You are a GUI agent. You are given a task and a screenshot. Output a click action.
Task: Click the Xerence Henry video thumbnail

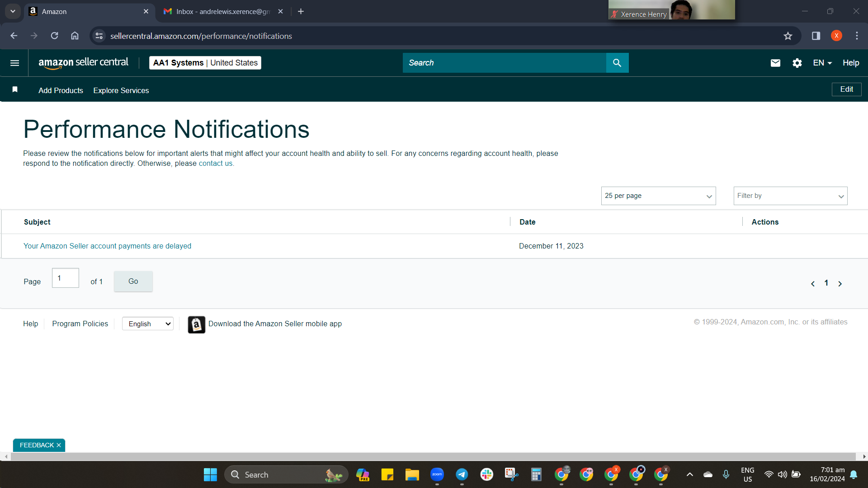672,9
